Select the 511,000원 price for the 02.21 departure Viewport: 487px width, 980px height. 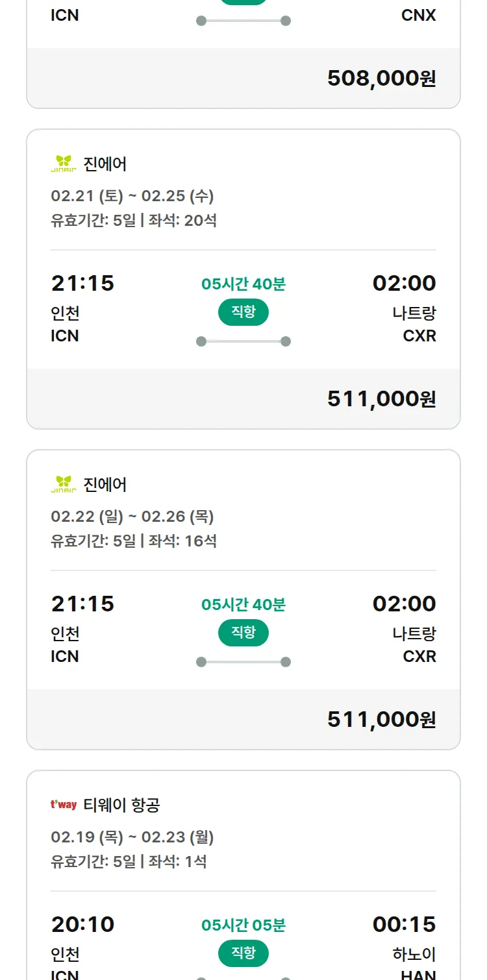point(382,399)
